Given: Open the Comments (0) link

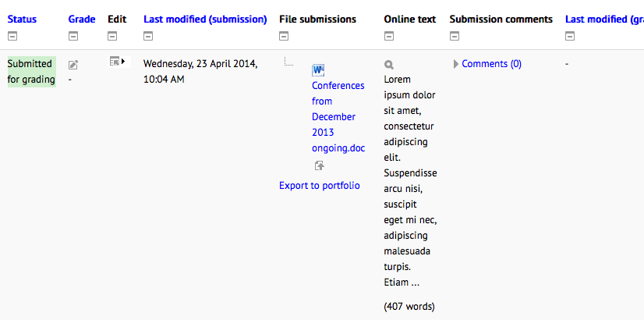Looking at the screenshot, I should tap(492, 64).
